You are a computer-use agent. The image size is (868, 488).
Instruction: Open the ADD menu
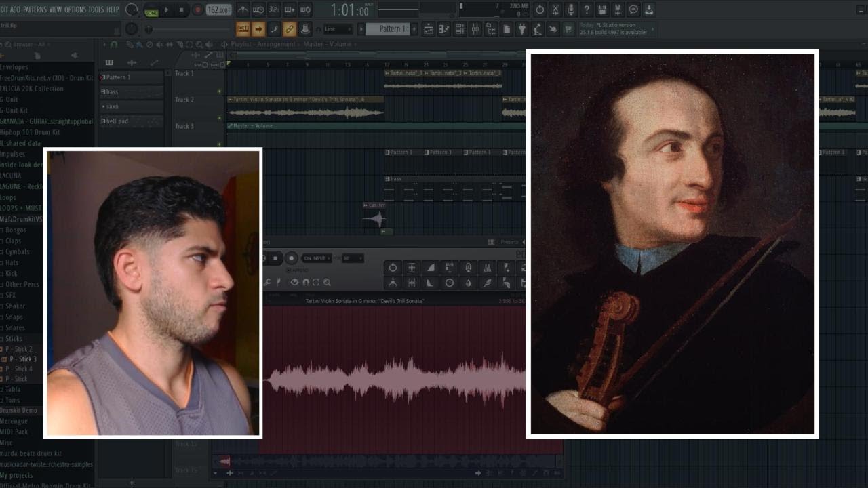pos(15,9)
